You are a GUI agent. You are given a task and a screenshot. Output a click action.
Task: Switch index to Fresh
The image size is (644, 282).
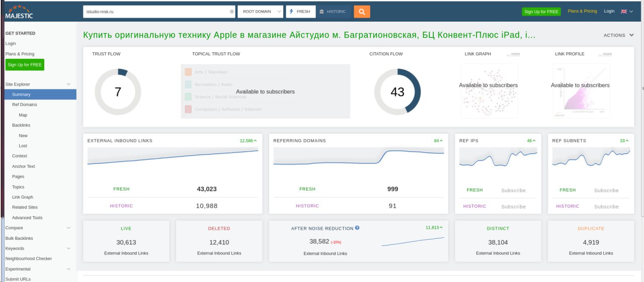[300, 12]
